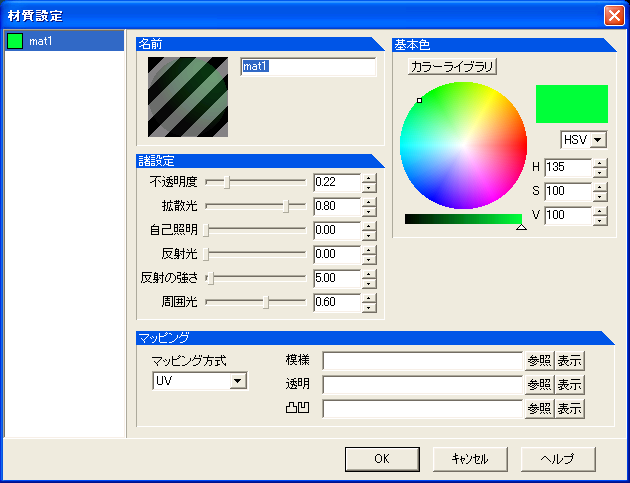Click the green brightness gradient bar
630x483 pixels.
[x=463, y=219]
